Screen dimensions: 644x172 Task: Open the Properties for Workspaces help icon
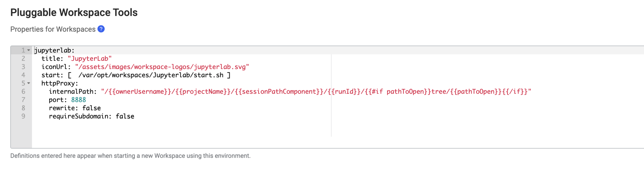coord(101,29)
